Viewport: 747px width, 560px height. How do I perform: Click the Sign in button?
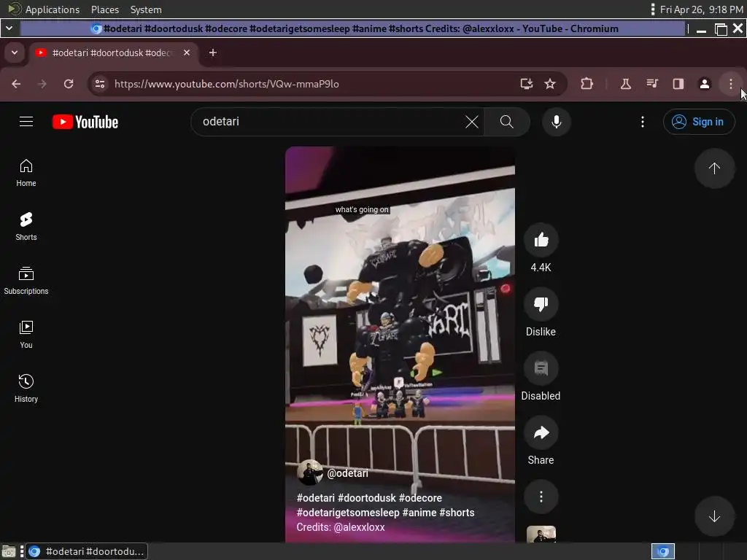[x=699, y=122]
